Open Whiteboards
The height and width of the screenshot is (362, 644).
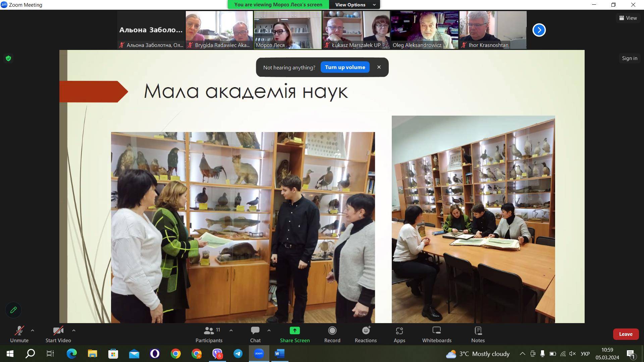click(x=437, y=335)
